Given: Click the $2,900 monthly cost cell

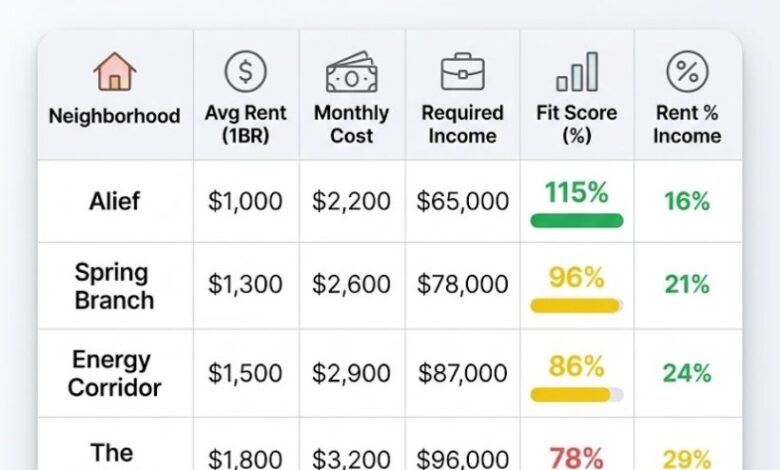Looking at the screenshot, I should click(x=351, y=373).
